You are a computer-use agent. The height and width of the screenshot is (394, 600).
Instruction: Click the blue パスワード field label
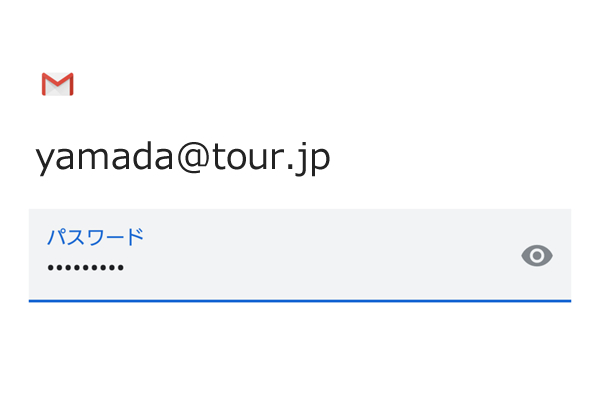[x=95, y=237]
